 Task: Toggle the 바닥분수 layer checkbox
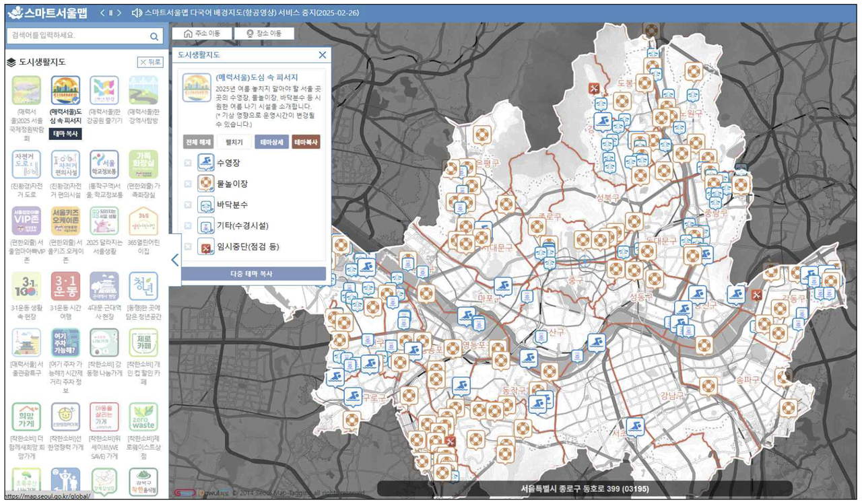(x=188, y=205)
